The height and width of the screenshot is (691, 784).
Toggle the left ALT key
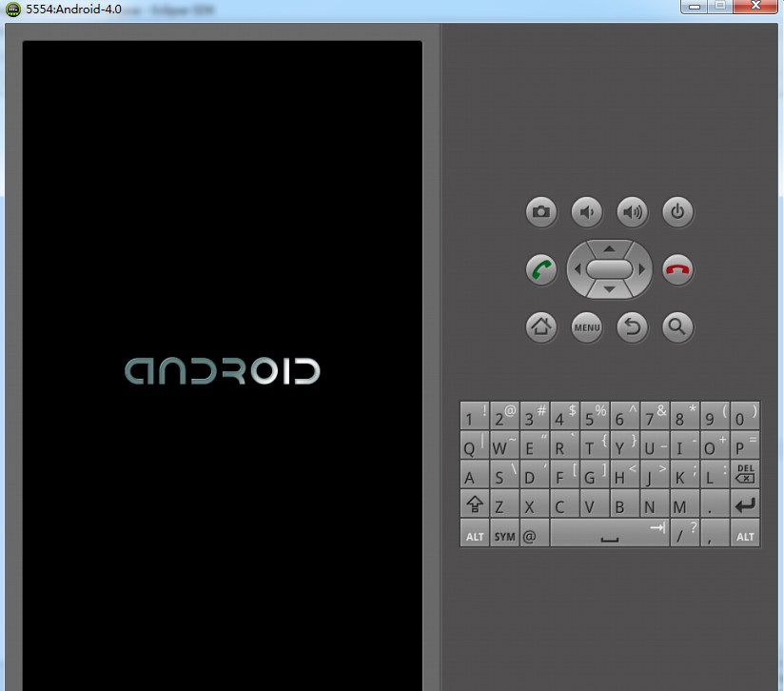(474, 535)
